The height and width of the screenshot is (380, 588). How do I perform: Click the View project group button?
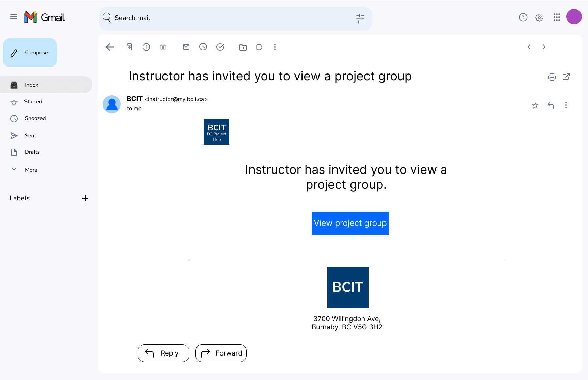[350, 223]
